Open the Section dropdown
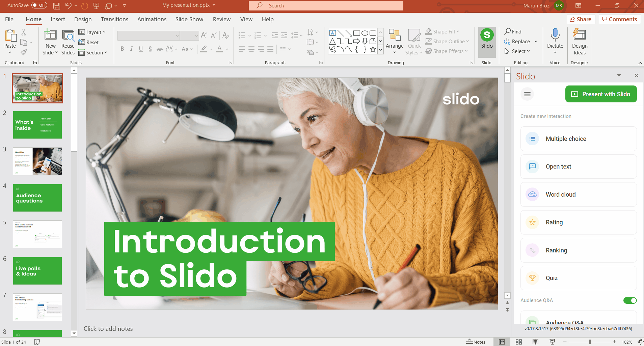644x346 pixels. click(93, 52)
